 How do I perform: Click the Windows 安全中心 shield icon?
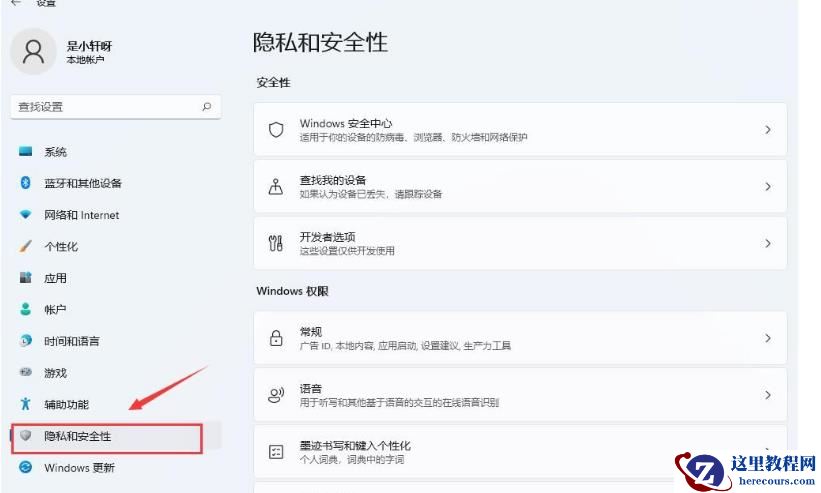click(276, 129)
